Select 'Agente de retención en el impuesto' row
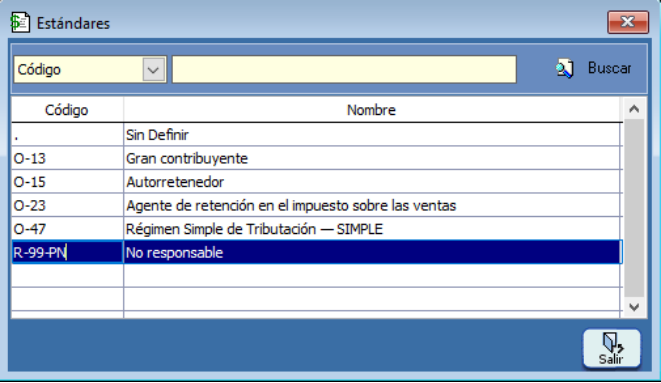The width and height of the screenshot is (661, 383). pos(317,206)
